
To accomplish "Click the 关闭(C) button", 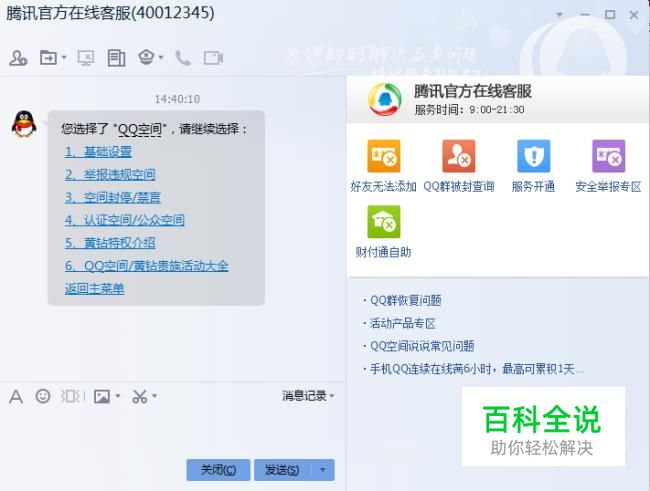I will point(218,470).
